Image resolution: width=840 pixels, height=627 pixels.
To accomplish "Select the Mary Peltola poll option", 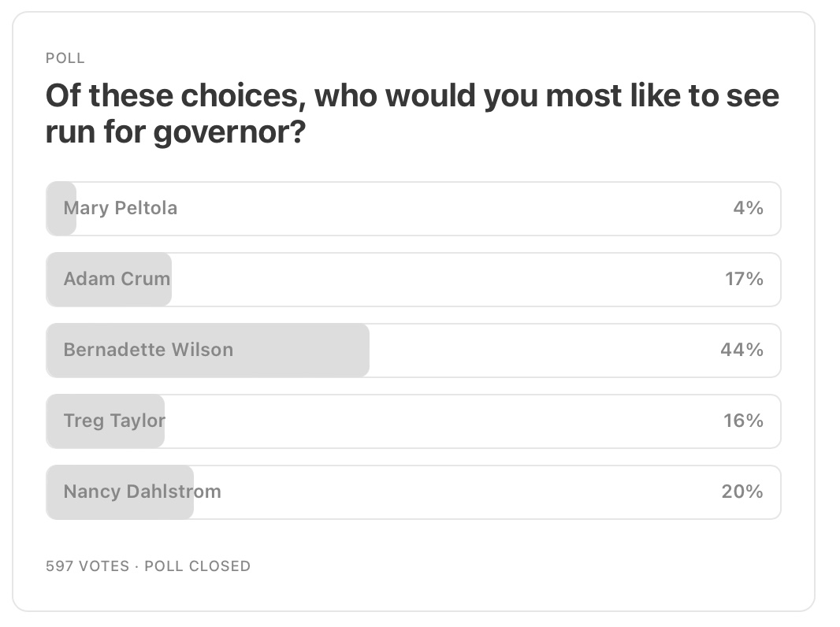I will click(x=412, y=208).
